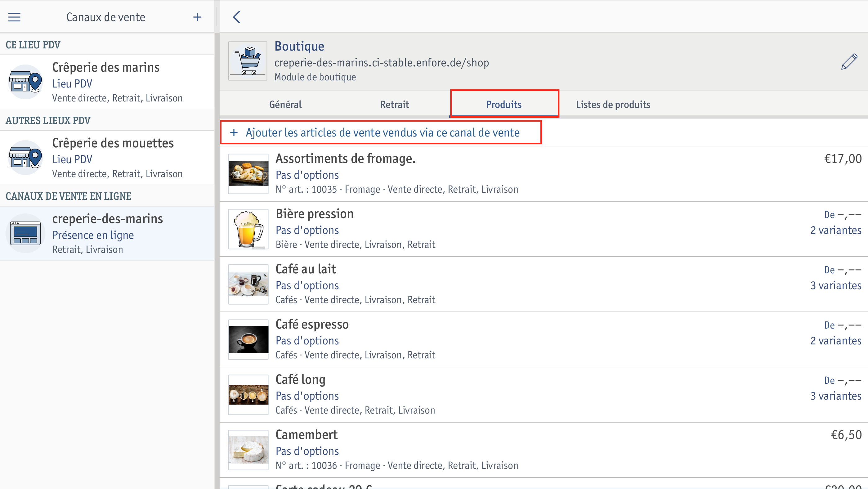The image size is (868, 489).
Task: Select creperie-des-marins online channel
Action: 107,233
